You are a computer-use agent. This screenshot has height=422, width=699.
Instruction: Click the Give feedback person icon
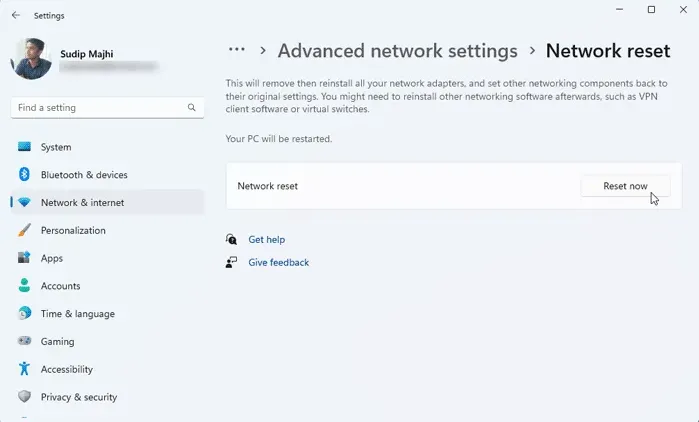(231, 262)
